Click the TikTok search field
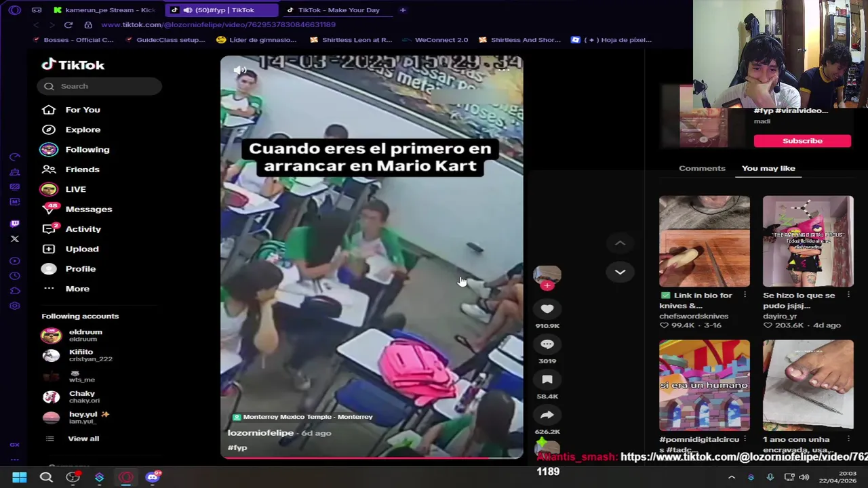Screen dimensions: 868x488 click(x=99, y=86)
